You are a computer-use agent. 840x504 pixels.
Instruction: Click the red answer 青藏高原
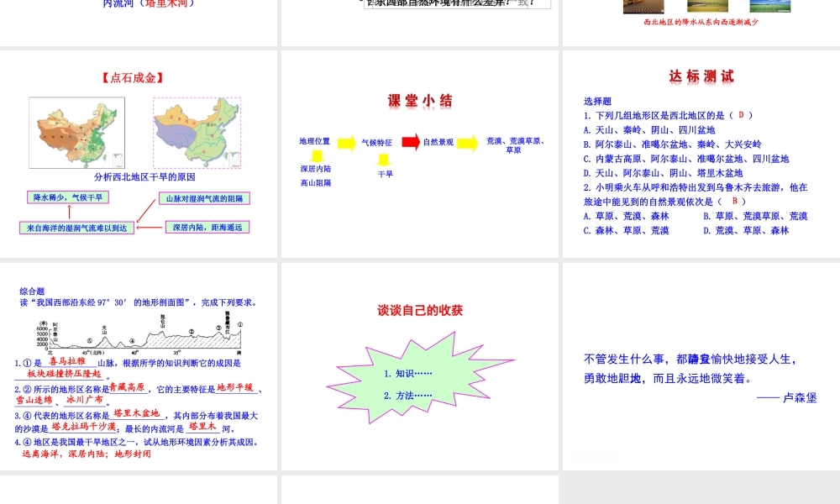128,387
